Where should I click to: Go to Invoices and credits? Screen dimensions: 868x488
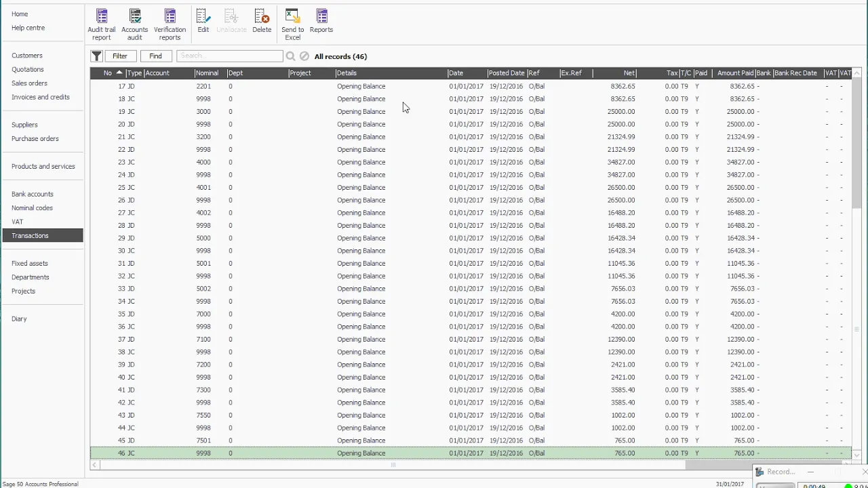click(x=40, y=97)
